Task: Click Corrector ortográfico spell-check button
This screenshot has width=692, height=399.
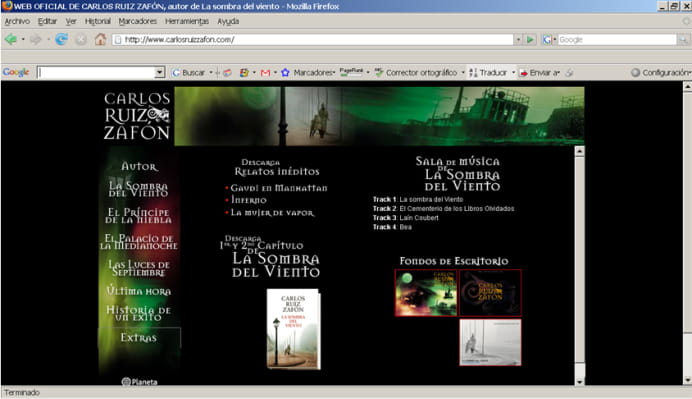Action: pyautogui.click(x=416, y=73)
